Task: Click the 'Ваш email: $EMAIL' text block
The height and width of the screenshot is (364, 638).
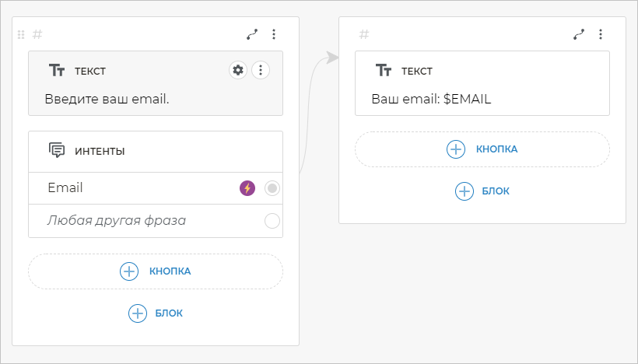Action: (431, 99)
